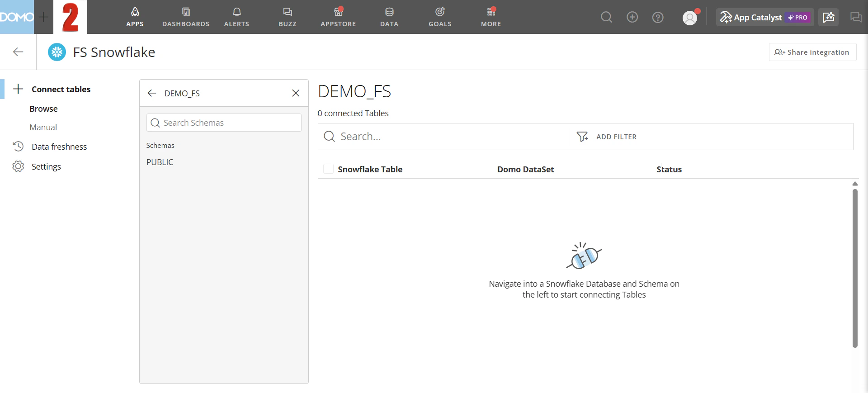Go back using header arrow
This screenshot has width=868, height=393.
point(18,52)
